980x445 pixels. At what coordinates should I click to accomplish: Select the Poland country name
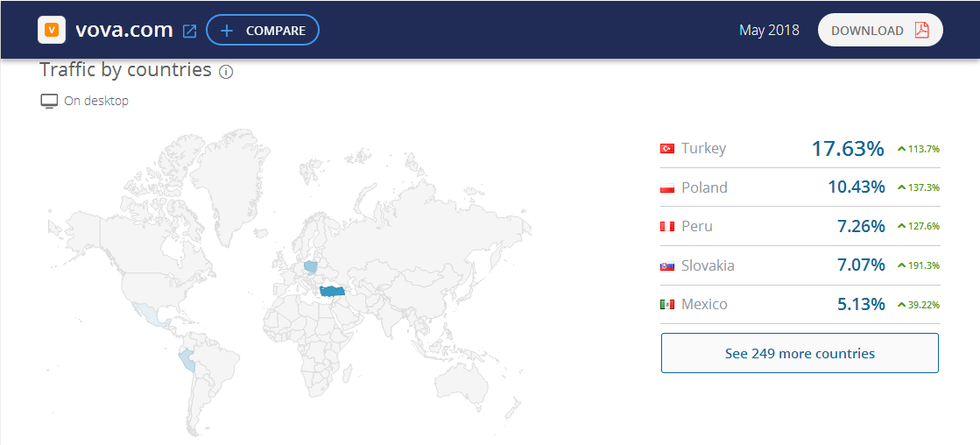(704, 187)
